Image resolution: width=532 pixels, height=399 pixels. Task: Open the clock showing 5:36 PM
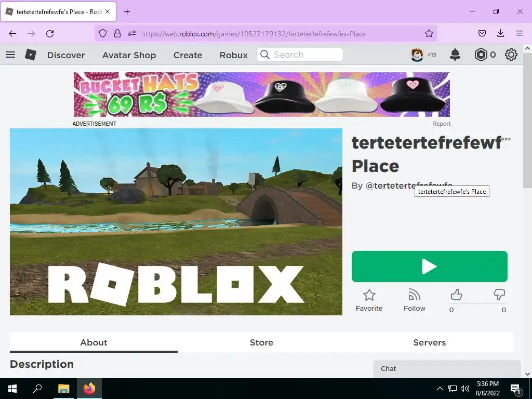click(x=487, y=389)
